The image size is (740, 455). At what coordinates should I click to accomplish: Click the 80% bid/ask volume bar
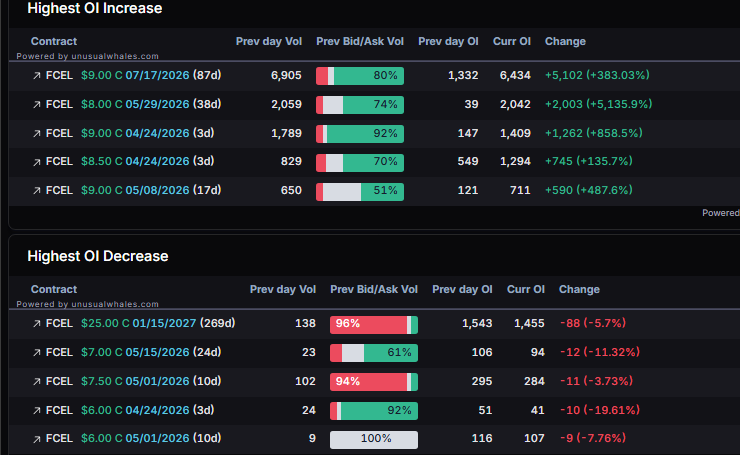point(360,76)
